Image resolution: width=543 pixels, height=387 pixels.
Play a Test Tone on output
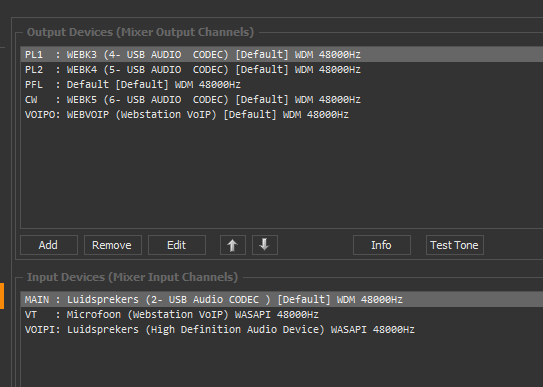[x=455, y=245]
